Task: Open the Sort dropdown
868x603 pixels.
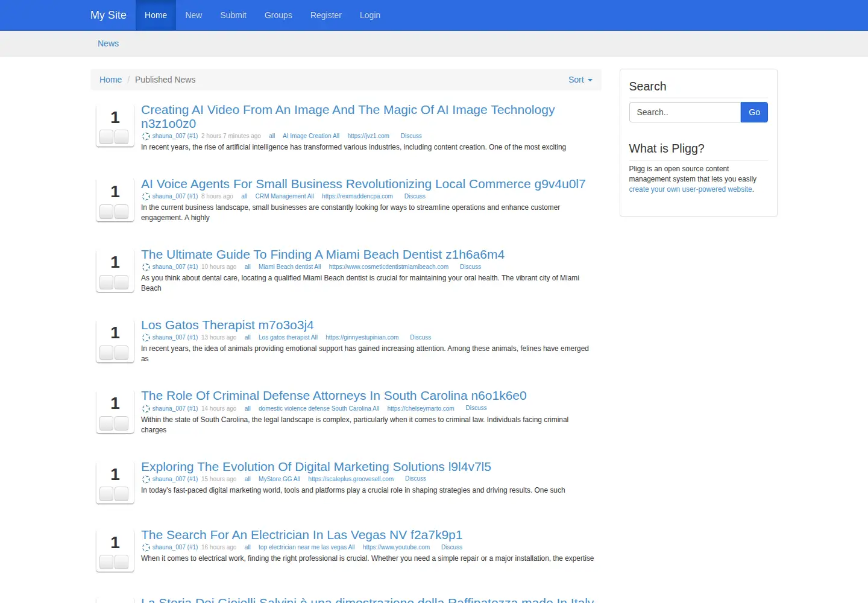Action: [x=580, y=80]
